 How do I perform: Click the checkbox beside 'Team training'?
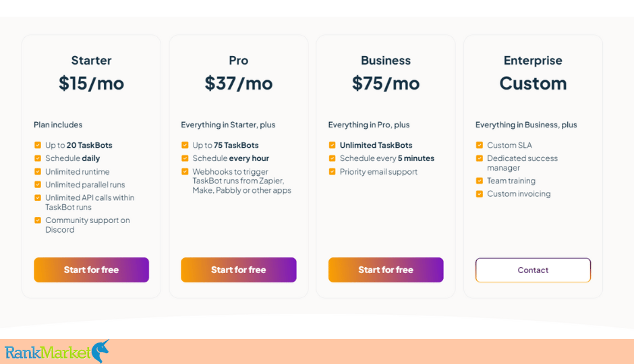tap(479, 181)
